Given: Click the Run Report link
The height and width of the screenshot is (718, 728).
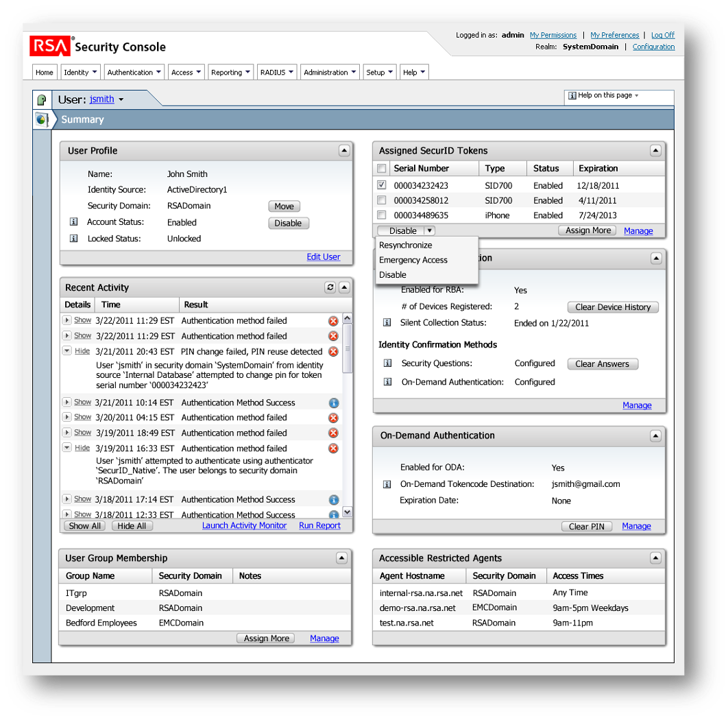Looking at the screenshot, I should (x=319, y=526).
